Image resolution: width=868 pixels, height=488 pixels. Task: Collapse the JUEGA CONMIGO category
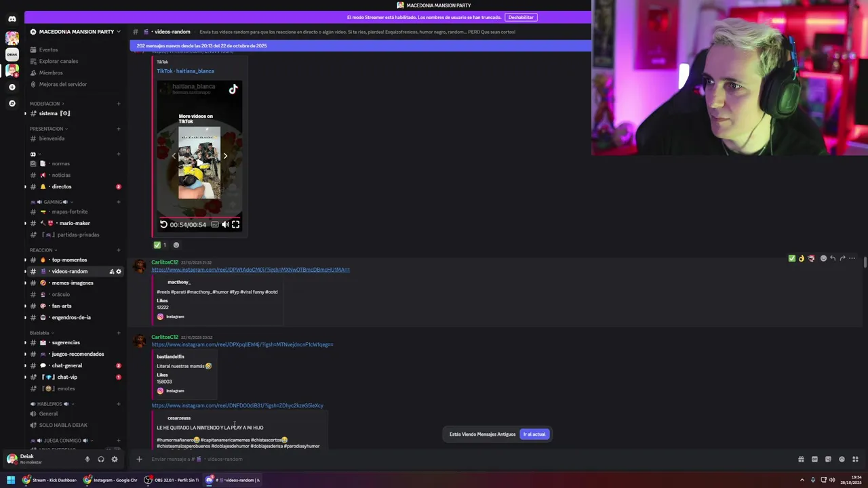coord(60,441)
